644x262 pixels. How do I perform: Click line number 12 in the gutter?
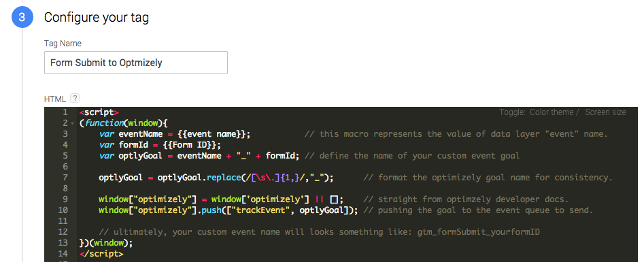click(x=63, y=232)
